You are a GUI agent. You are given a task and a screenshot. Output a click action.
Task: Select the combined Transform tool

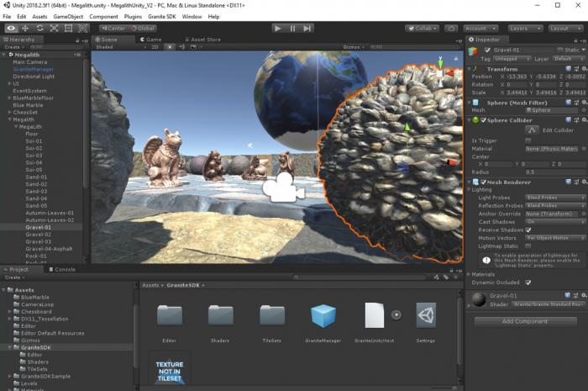click(x=82, y=28)
